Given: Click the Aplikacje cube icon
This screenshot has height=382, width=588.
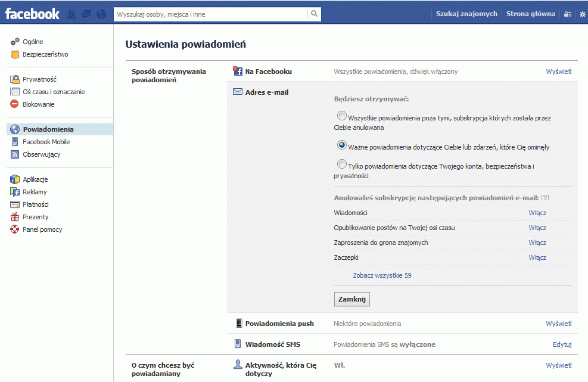Looking at the screenshot, I should [x=15, y=179].
